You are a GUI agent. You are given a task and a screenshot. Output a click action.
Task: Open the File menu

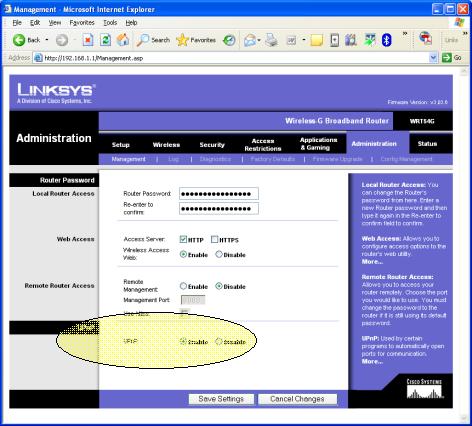tap(17, 23)
